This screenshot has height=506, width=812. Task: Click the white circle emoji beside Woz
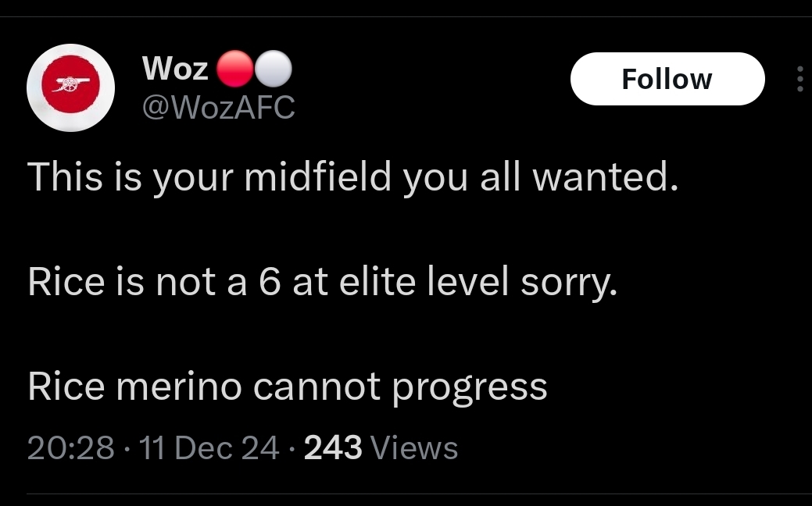click(x=273, y=69)
